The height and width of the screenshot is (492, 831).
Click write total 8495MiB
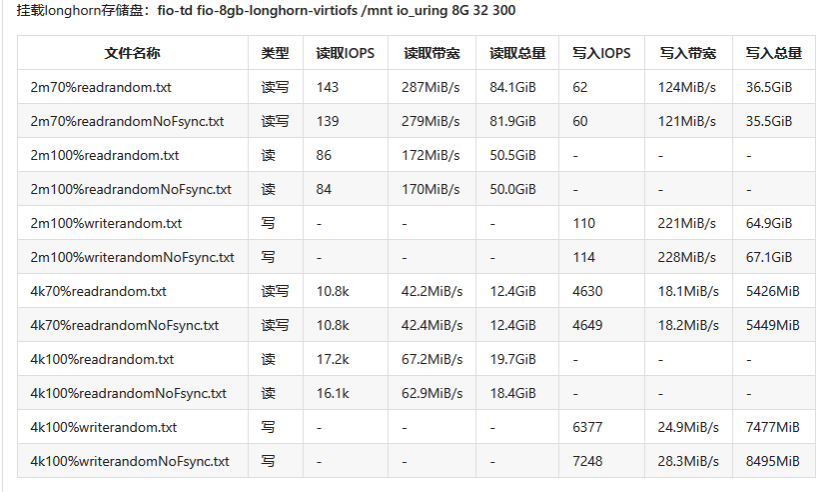point(773,461)
